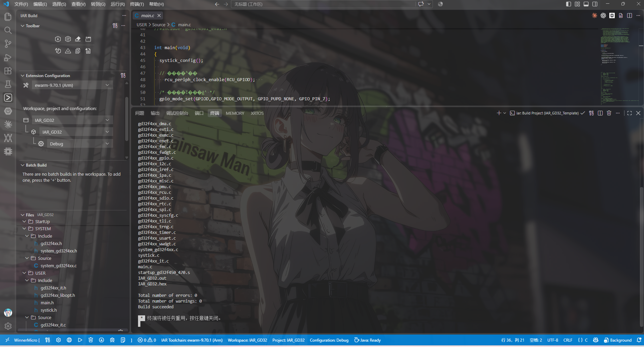644x347 pixels.
Task: Open the 编辑(E) menu
Action: [40, 4]
